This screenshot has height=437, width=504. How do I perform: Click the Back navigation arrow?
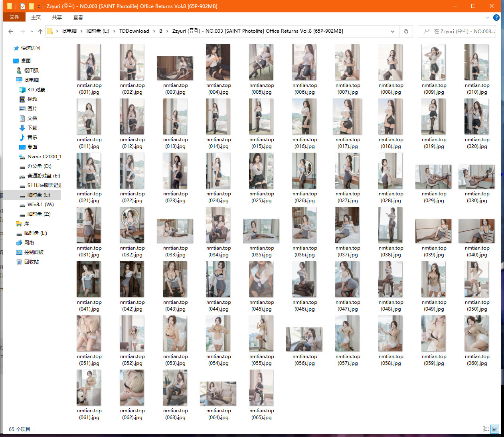tap(11, 31)
